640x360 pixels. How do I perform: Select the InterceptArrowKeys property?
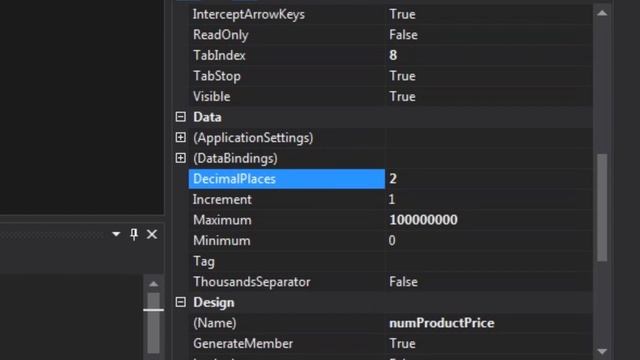pyautogui.click(x=249, y=14)
